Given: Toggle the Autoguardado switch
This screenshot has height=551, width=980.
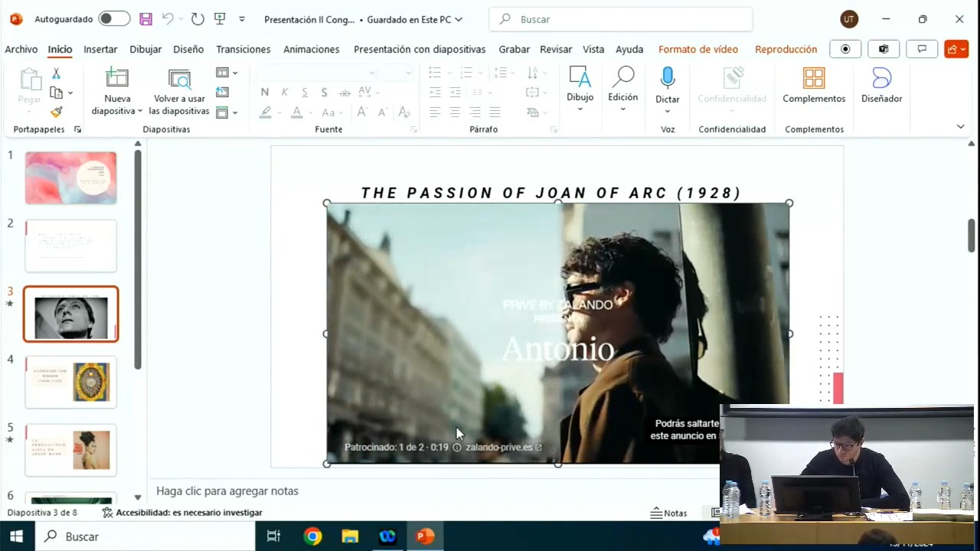Looking at the screenshot, I should (x=114, y=19).
